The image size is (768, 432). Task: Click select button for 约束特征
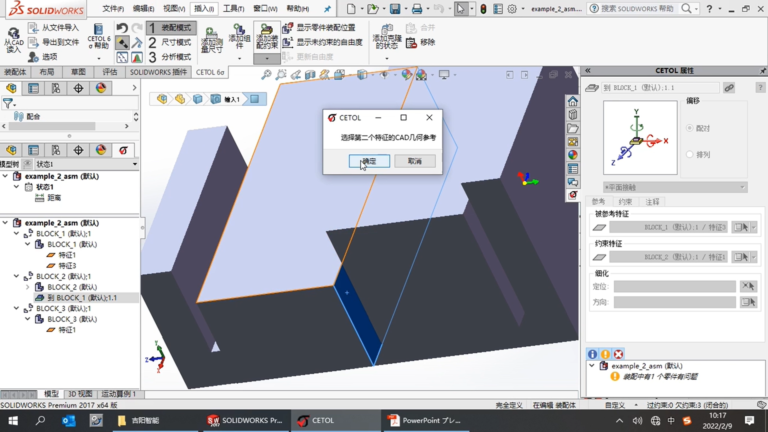[741, 257]
